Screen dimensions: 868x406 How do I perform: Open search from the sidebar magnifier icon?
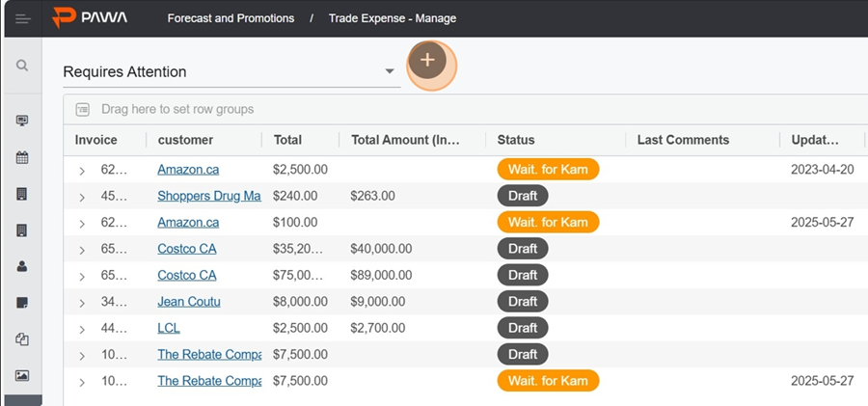click(x=22, y=66)
